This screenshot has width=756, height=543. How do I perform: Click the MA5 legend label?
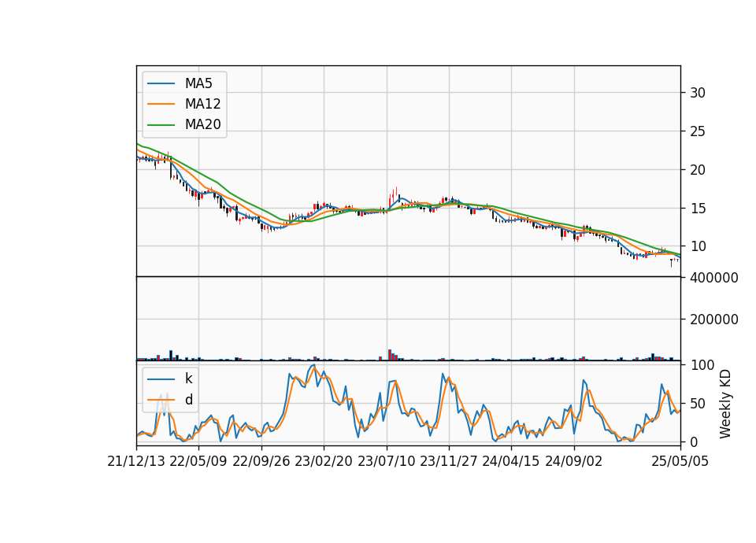pyautogui.click(x=198, y=83)
